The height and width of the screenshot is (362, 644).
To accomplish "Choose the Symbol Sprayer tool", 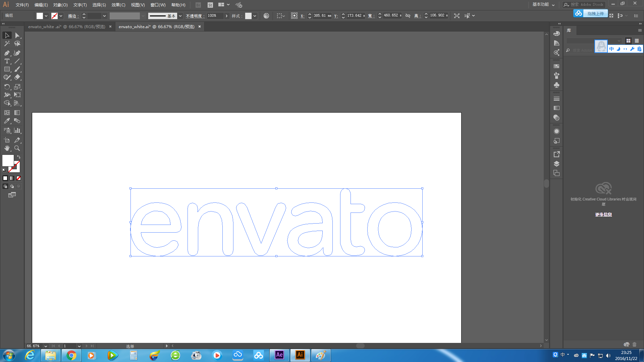I will click(7, 130).
